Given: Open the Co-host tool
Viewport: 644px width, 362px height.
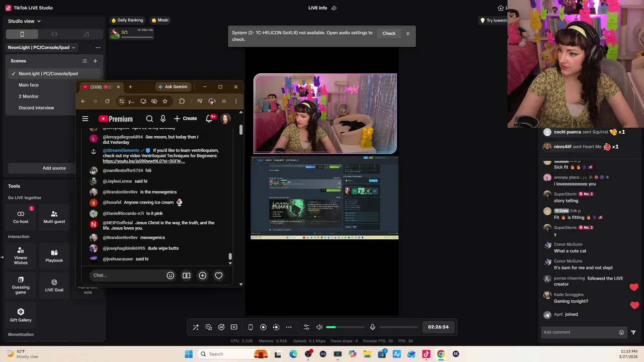Looking at the screenshot, I should 21,217.
